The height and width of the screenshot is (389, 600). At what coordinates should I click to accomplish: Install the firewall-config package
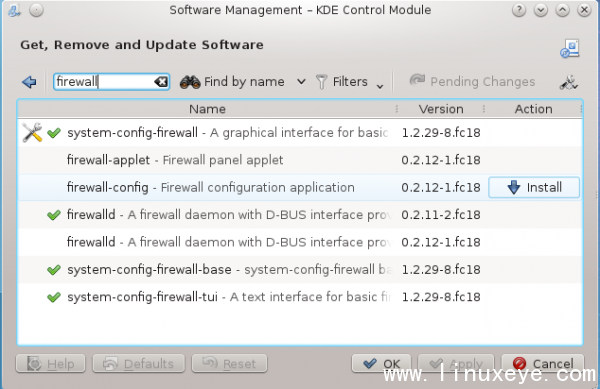534,187
